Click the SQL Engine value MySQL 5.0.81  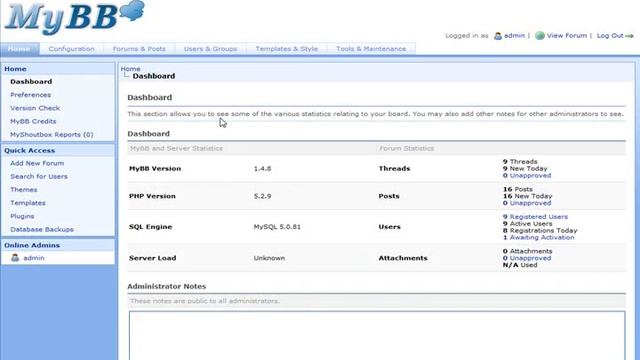pos(277,227)
